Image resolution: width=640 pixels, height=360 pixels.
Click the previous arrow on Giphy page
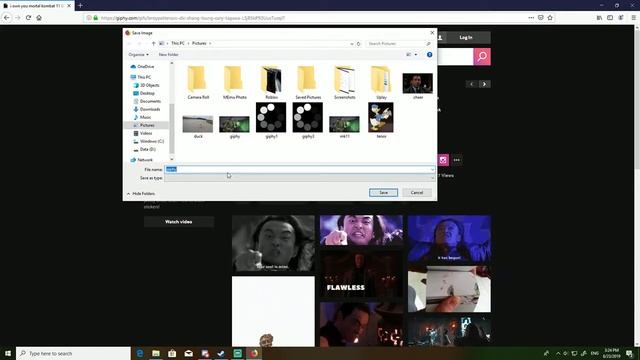tap(472, 84)
